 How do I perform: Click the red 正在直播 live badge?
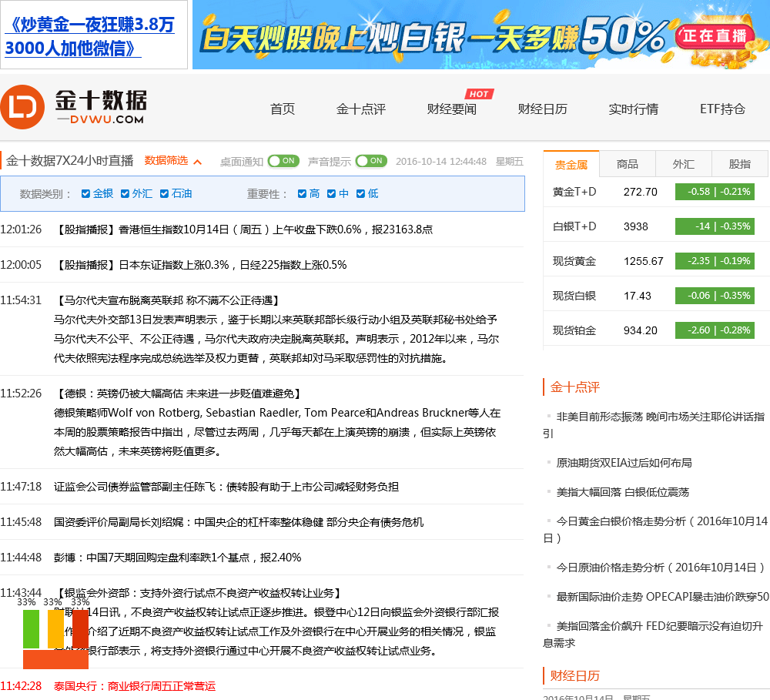(714, 35)
